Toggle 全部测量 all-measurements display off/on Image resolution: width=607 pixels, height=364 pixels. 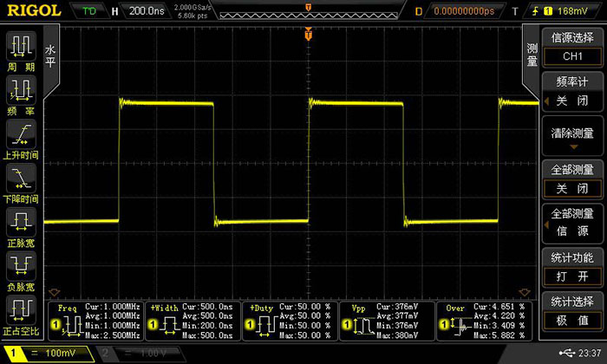pyautogui.click(x=571, y=179)
